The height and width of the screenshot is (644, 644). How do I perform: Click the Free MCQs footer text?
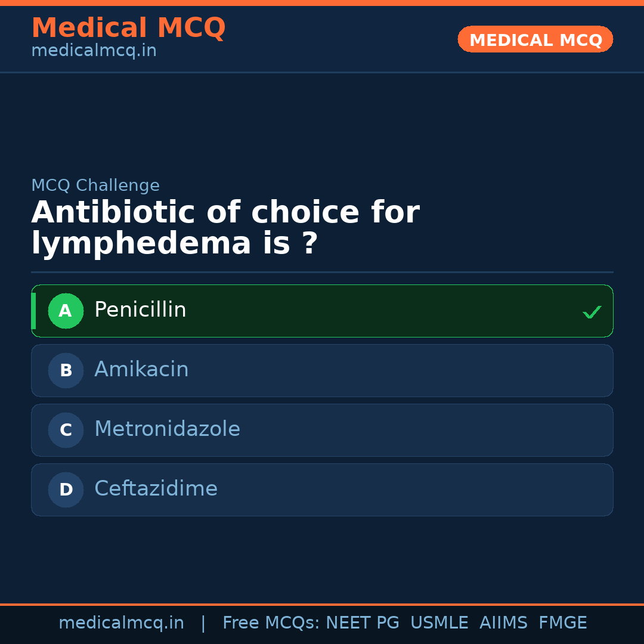tap(271, 623)
